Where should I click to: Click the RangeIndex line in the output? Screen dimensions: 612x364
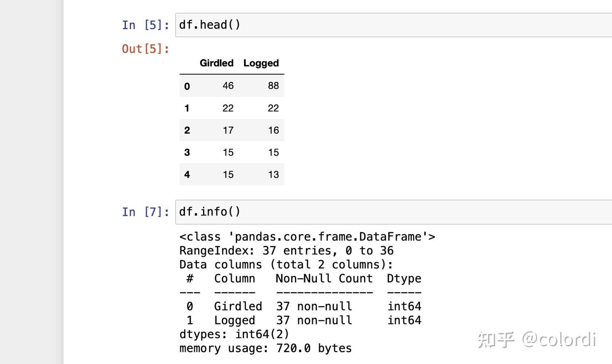pos(286,251)
